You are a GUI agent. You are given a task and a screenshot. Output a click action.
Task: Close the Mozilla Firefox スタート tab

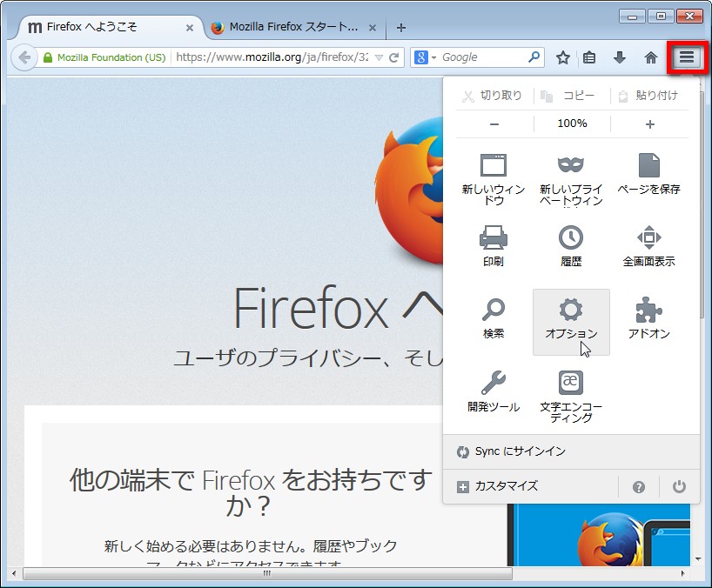click(x=372, y=28)
